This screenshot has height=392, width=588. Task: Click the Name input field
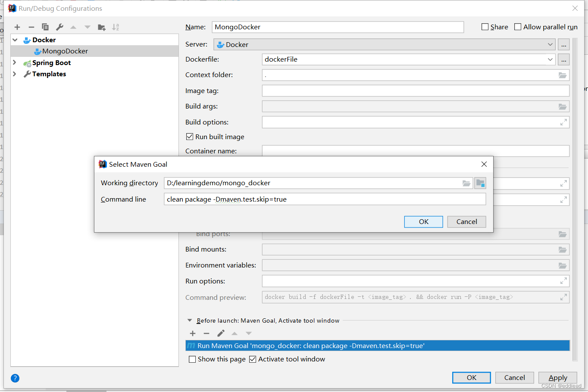pyautogui.click(x=338, y=27)
